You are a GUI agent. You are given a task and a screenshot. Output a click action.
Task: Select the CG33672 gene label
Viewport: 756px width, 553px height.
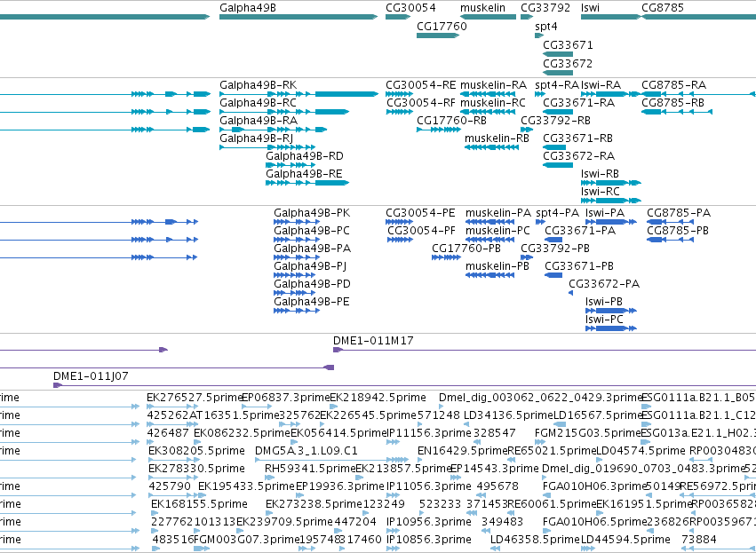click(568, 64)
